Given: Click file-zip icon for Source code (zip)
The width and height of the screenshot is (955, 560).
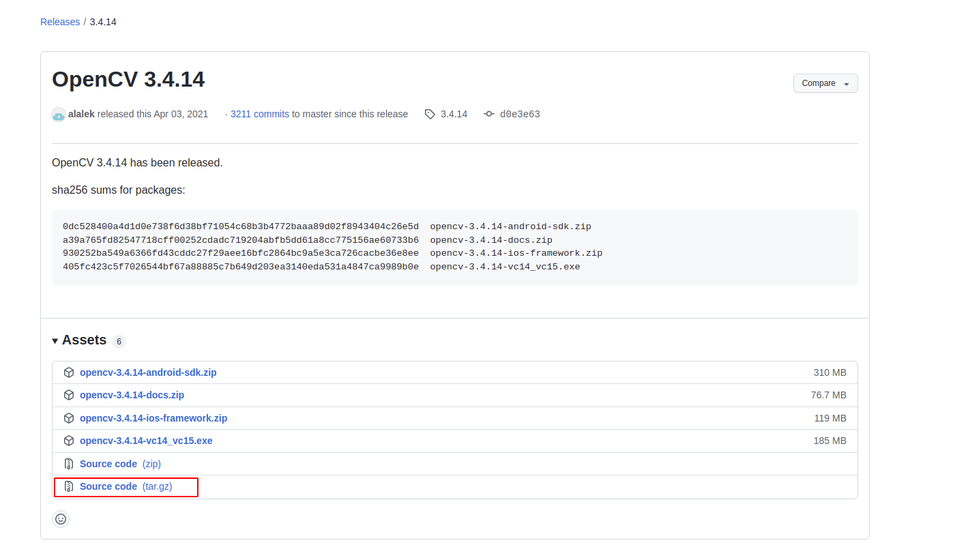Looking at the screenshot, I should point(69,464).
